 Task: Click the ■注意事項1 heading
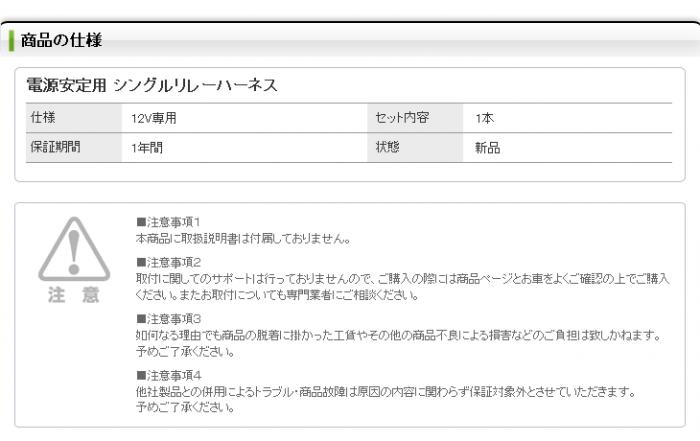168,222
